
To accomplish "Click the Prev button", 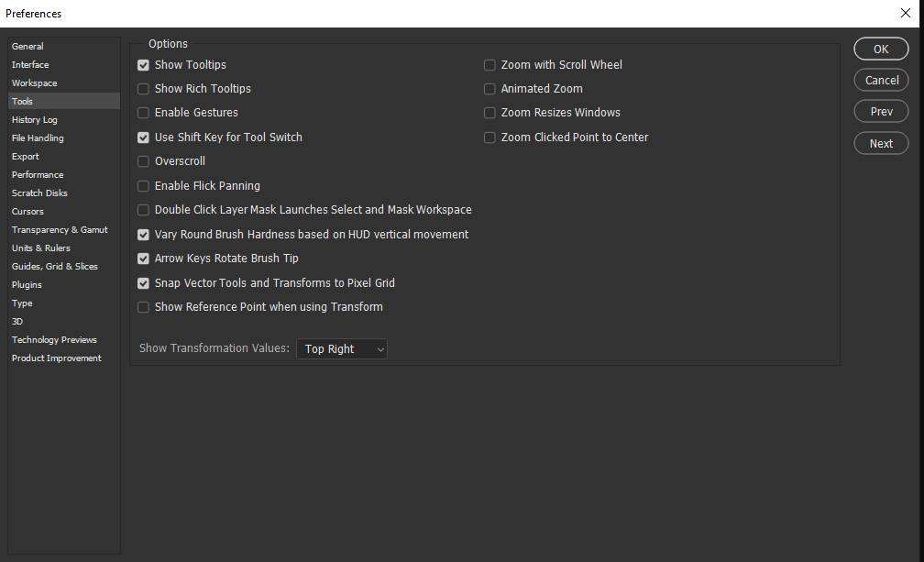I will click(880, 111).
